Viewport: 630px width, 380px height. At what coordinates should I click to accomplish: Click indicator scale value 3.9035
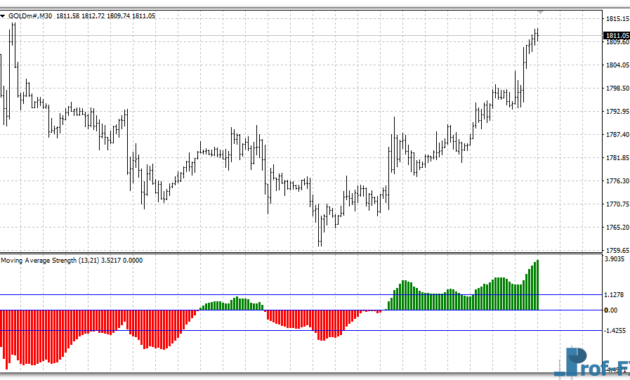(x=614, y=259)
